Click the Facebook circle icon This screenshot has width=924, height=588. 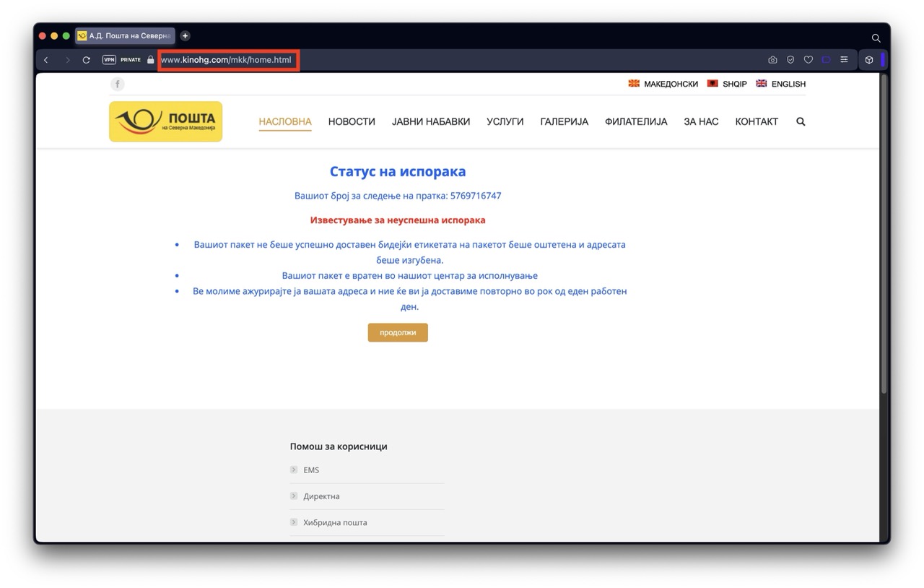pos(117,85)
